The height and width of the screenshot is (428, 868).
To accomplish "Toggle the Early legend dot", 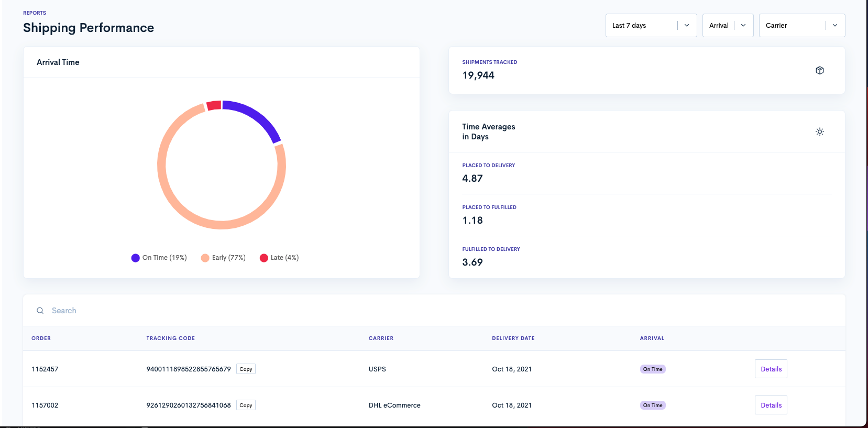I will (x=205, y=258).
